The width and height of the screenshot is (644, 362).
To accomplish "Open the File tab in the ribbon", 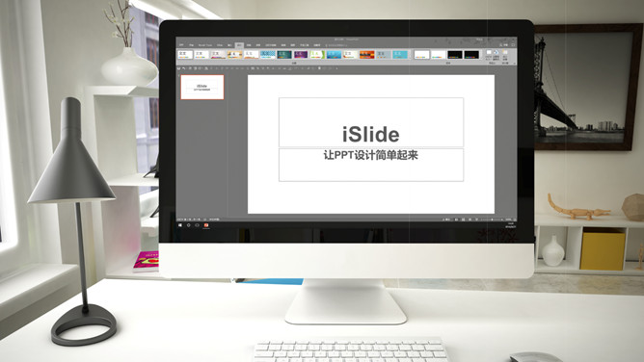I will pos(181,45).
